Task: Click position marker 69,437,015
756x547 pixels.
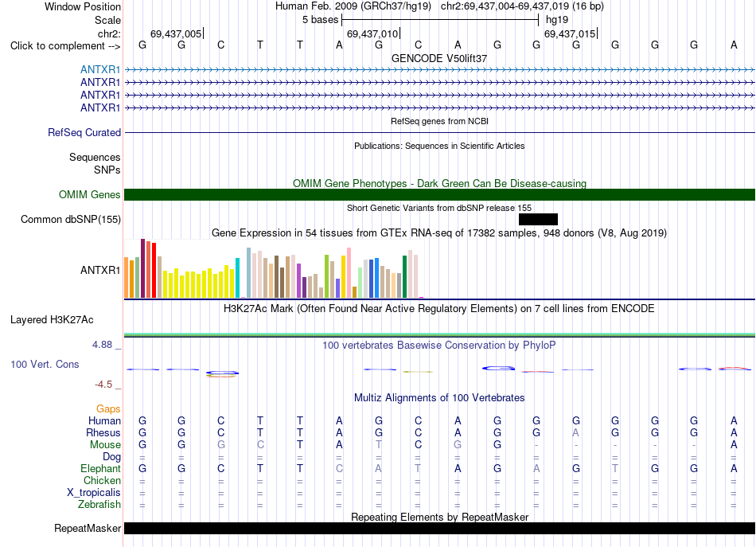Action: (570, 33)
